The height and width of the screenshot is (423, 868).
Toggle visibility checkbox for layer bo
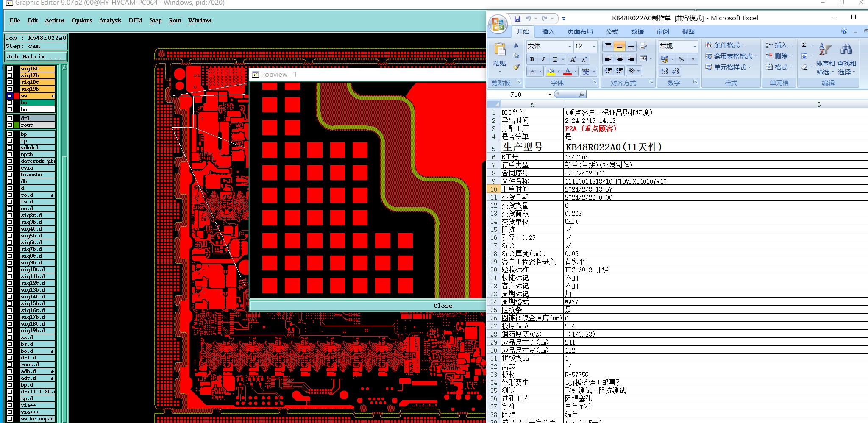coord(10,109)
